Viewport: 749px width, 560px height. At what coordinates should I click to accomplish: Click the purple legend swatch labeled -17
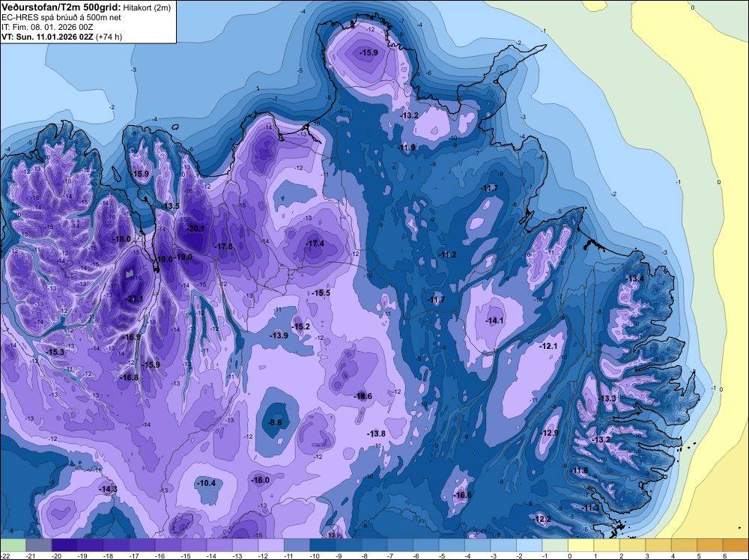[142, 545]
